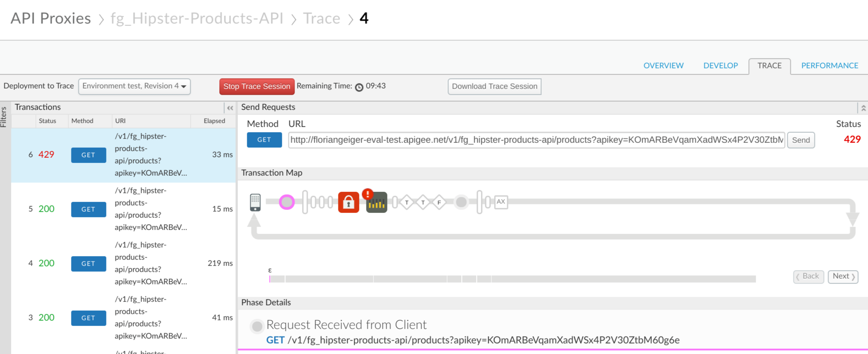868x354 pixels.
Task: Select transaction 3 with 41 ms elapsed
Action: point(123,318)
